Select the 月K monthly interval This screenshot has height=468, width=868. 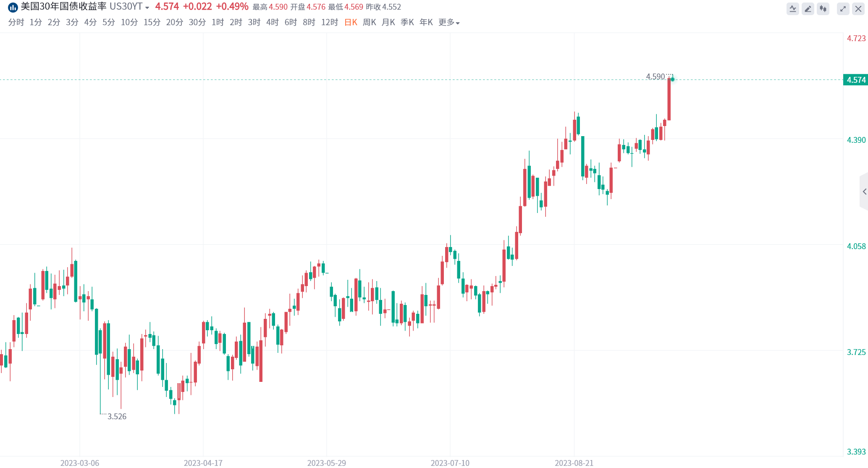pos(388,22)
